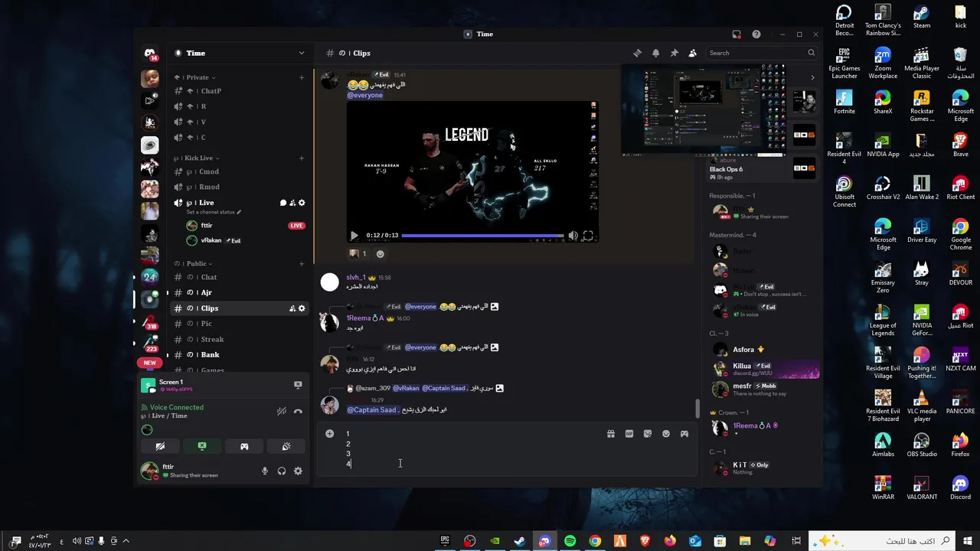Image resolution: width=980 pixels, height=551 pixels.
Task: Stop streaming Screen 1
Action: pyautogui.click(x=298, y=385)
